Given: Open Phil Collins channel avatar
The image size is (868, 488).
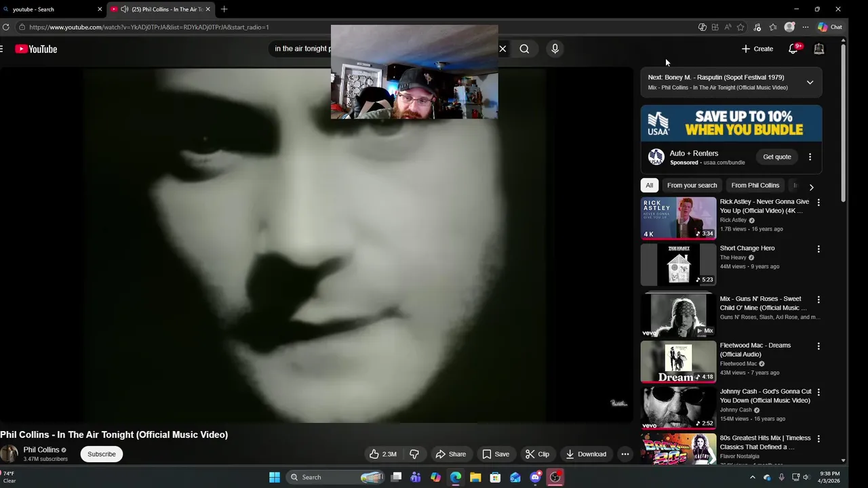Looking at the screenshot, I should point(9,454).
